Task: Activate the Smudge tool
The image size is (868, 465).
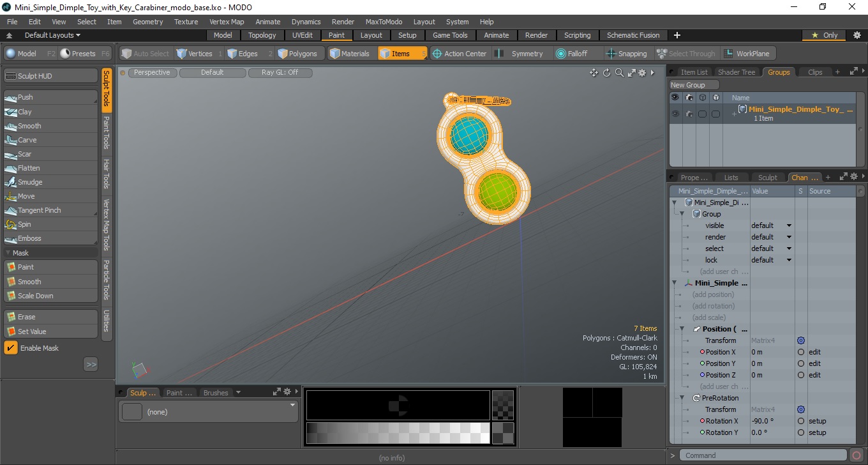Action: (x=51, y=182)
